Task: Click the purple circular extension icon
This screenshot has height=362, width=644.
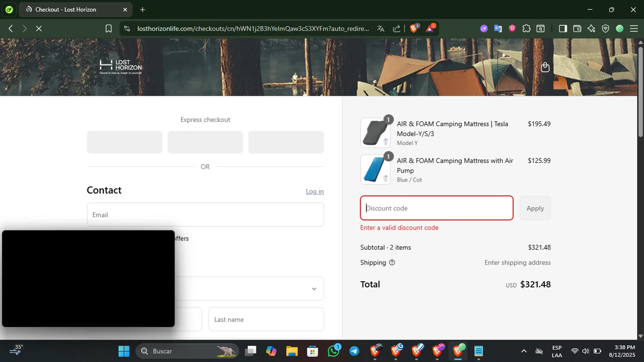Action: tap(484, 28)
